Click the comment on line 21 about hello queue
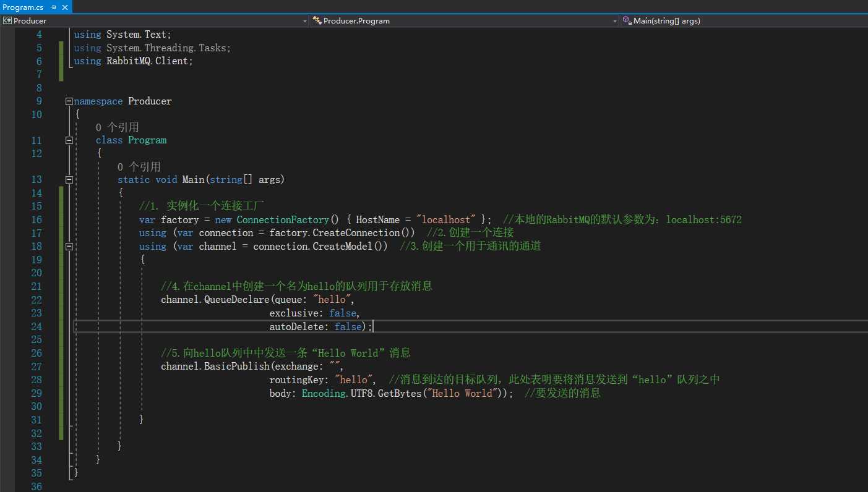This screenshot has height=492, width=868. [x=296, y=286]
